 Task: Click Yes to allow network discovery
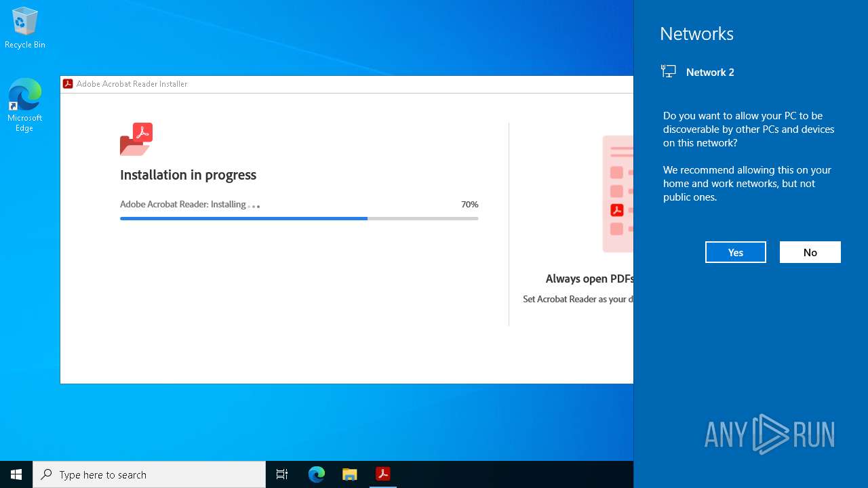pyautogui.click(x=736, y=252)
